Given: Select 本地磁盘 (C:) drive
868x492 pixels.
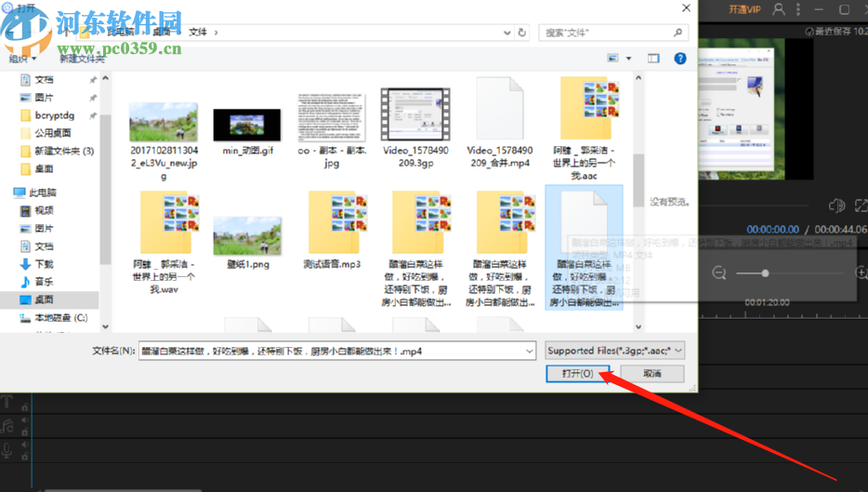Looking at the screenshot, I should (x=61, y=317).
